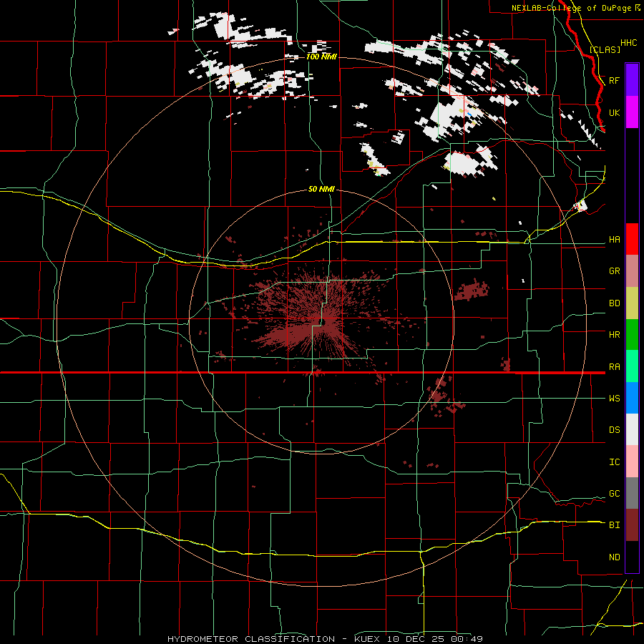Click the UK legend label
The image size is (644, 644).
coord(614,113)
